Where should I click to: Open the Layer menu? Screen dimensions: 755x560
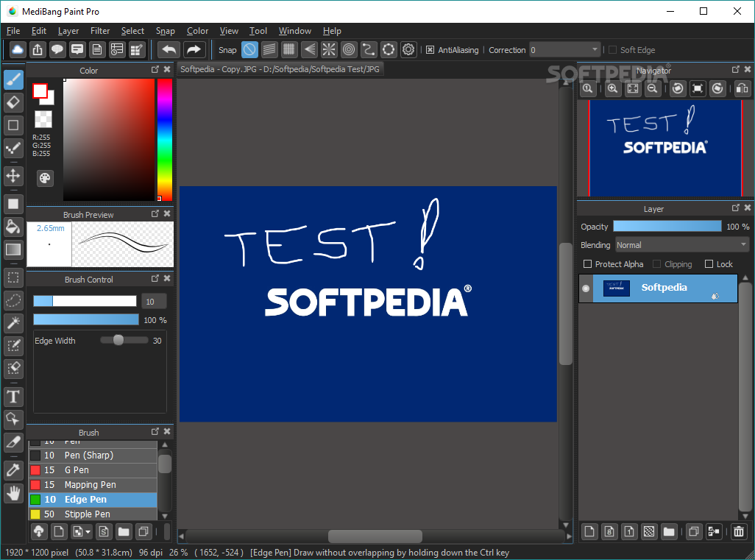[x=68, y=31]
